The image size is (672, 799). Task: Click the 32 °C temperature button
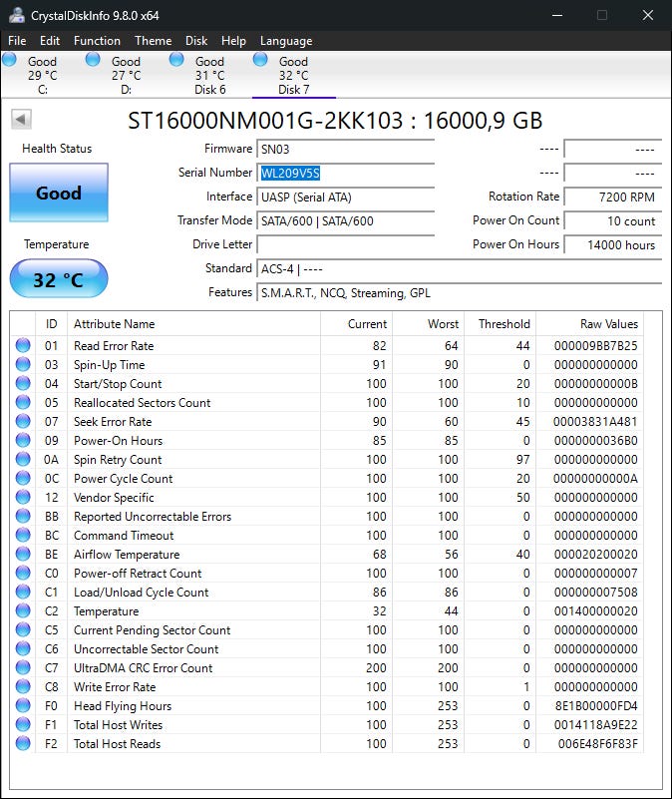coord(58,279)
